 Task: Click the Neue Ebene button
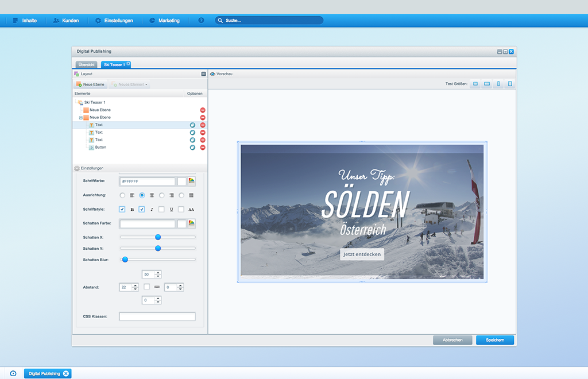(90, 84)
